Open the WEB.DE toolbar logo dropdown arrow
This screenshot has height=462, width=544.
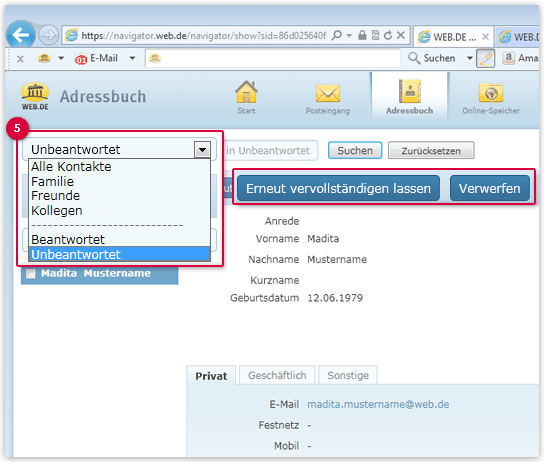(x=61, y=58)
